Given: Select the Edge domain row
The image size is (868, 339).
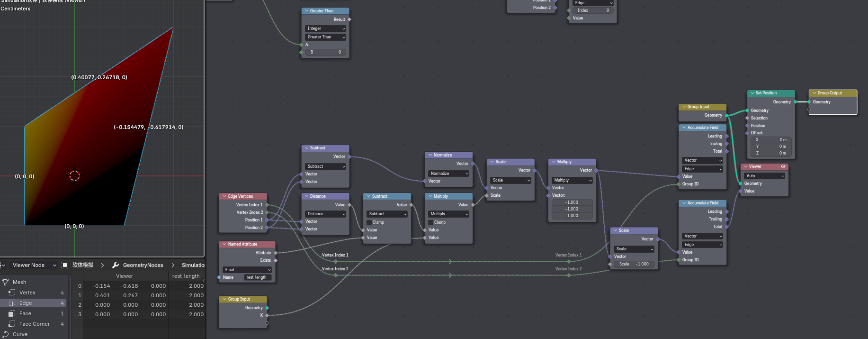Looking at the screenshot, I should tap(34, 303).
